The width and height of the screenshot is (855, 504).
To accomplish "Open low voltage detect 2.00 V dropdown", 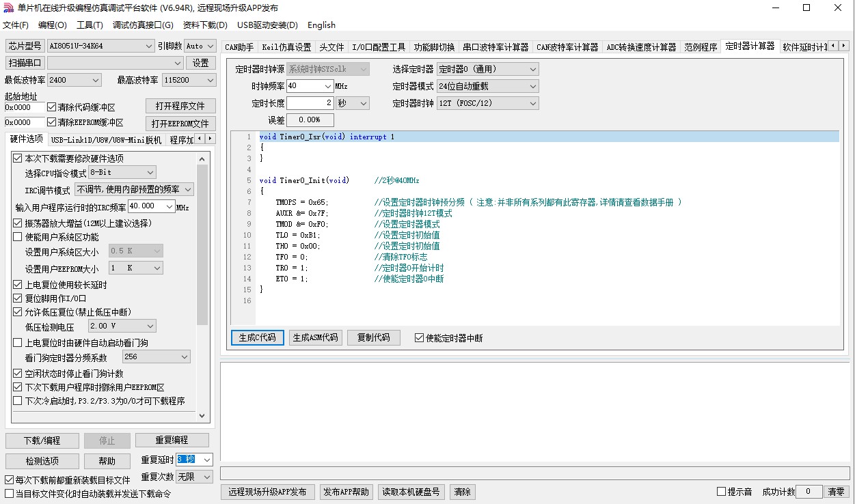I will [122, 326].
